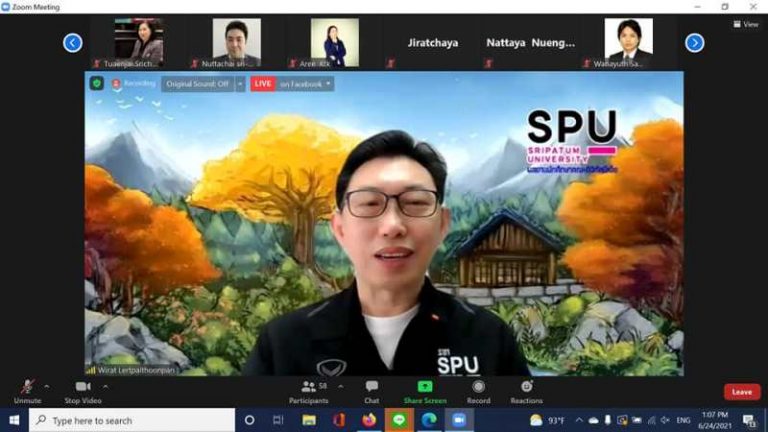The image size is (768, 432).
Task: Open LINE app from taskbar
Action: 399,420
